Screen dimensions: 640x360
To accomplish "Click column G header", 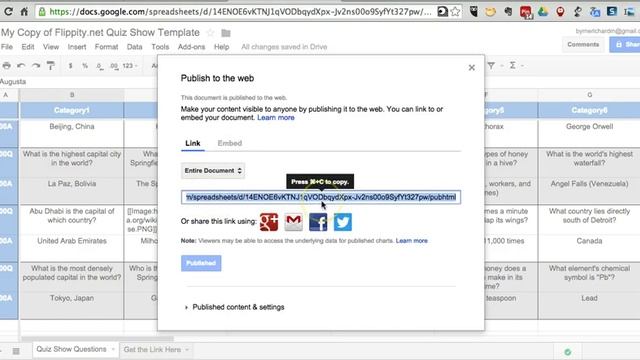I will (589, 95).
